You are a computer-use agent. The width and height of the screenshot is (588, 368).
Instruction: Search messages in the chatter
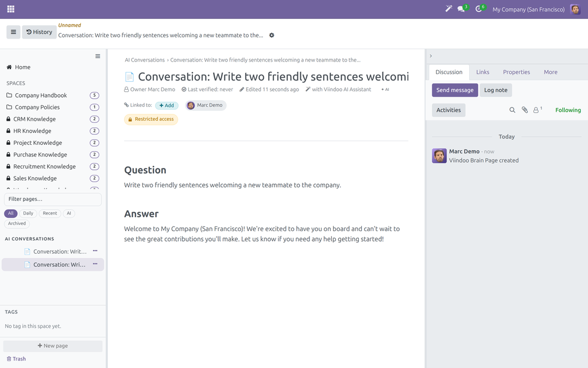click(512, 110)
